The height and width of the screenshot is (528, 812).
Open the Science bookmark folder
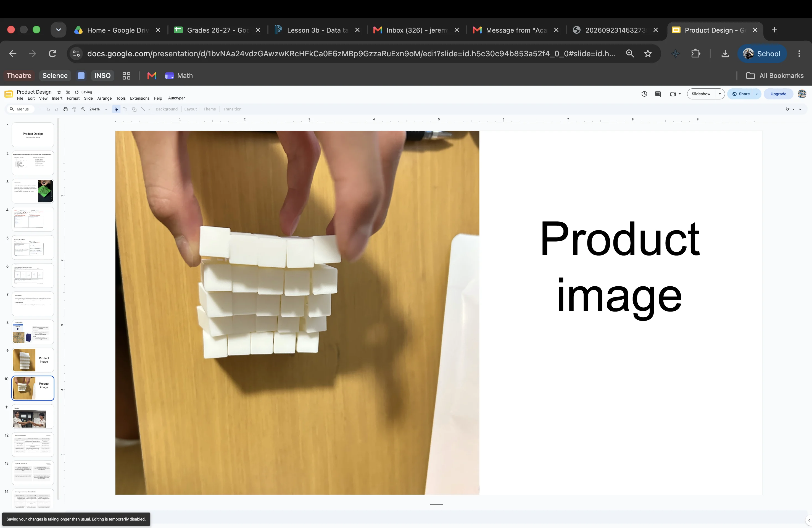coord(55,76)
